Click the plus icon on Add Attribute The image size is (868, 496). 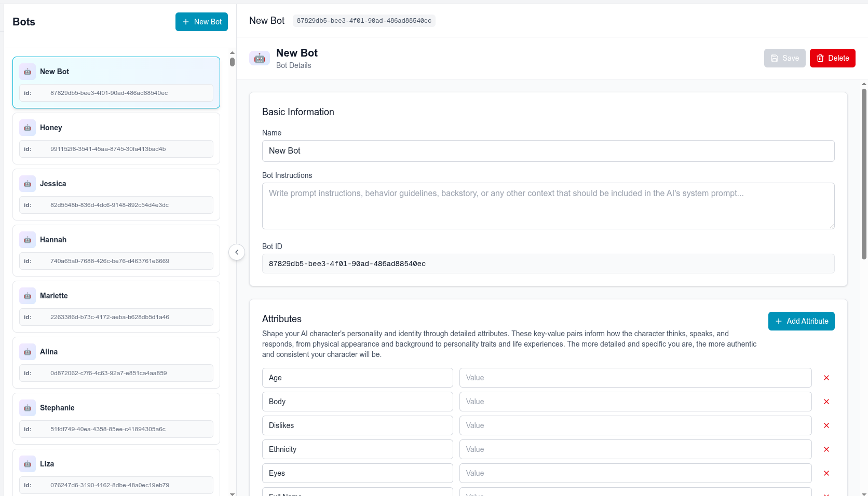[778, 321]
